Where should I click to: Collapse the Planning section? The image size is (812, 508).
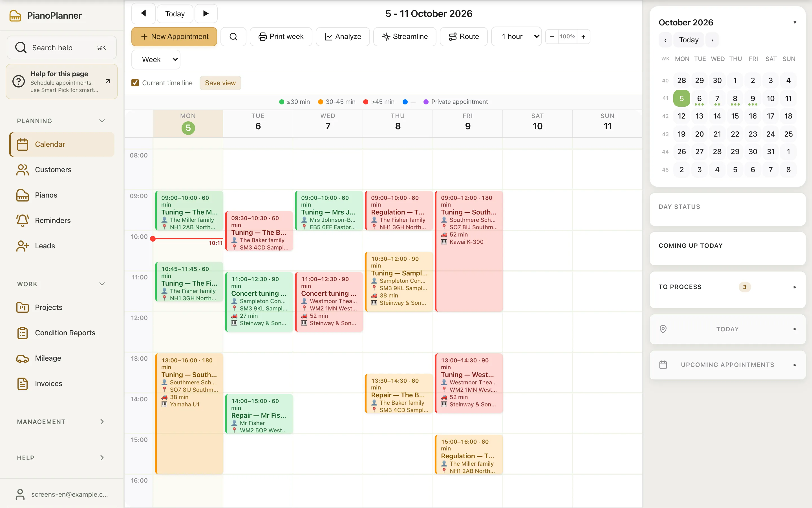click(x=102, y=121)
